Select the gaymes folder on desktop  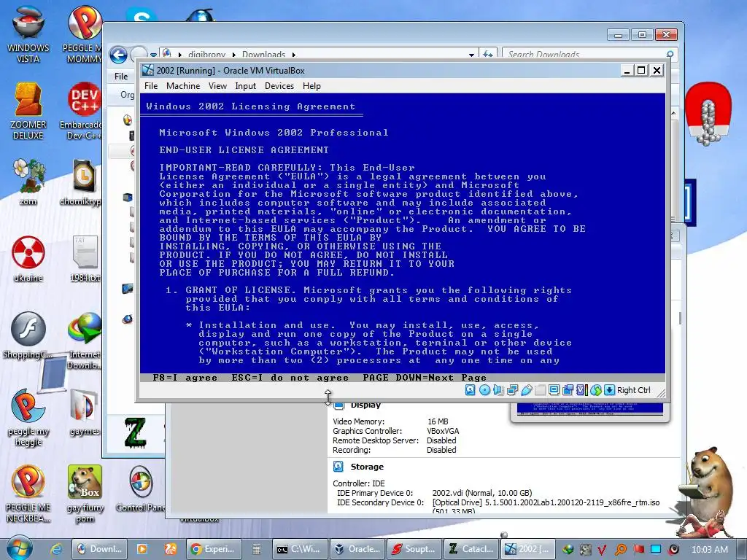(x=85, y=413)
